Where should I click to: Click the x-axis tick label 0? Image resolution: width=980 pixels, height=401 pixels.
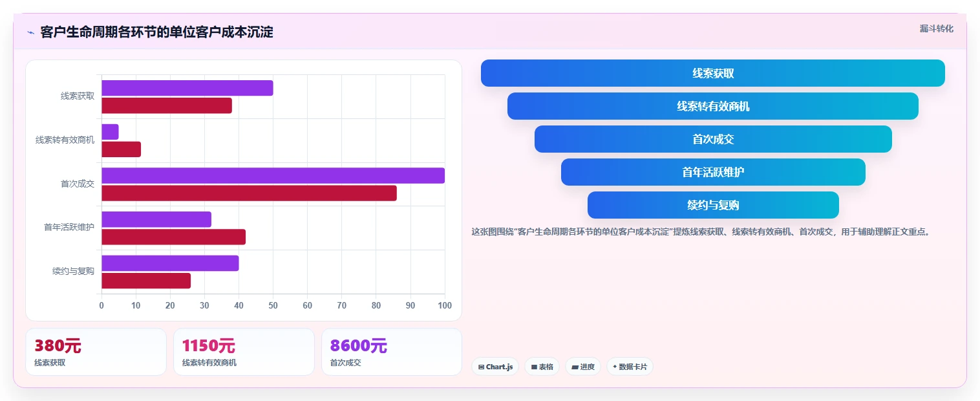pos(101,305)
